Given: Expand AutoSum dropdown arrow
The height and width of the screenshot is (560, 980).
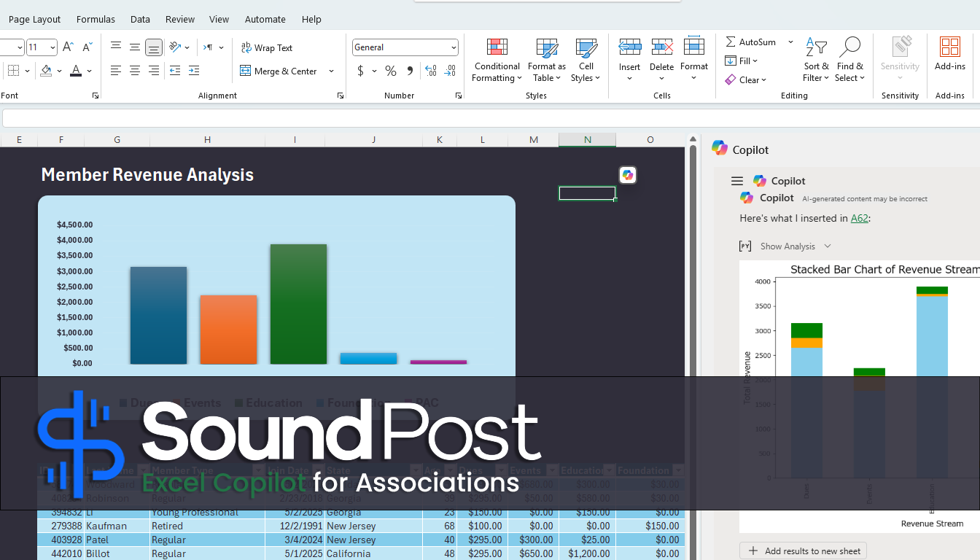Looking at the screenshot, I should pos(790,42).
